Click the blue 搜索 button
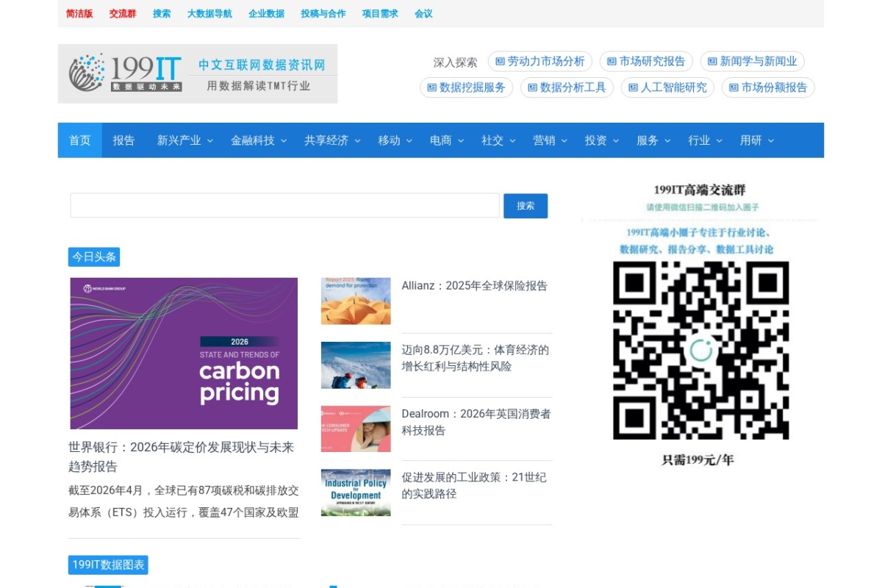Viewport: 882px width, 588px height. (x=526, y=206)
